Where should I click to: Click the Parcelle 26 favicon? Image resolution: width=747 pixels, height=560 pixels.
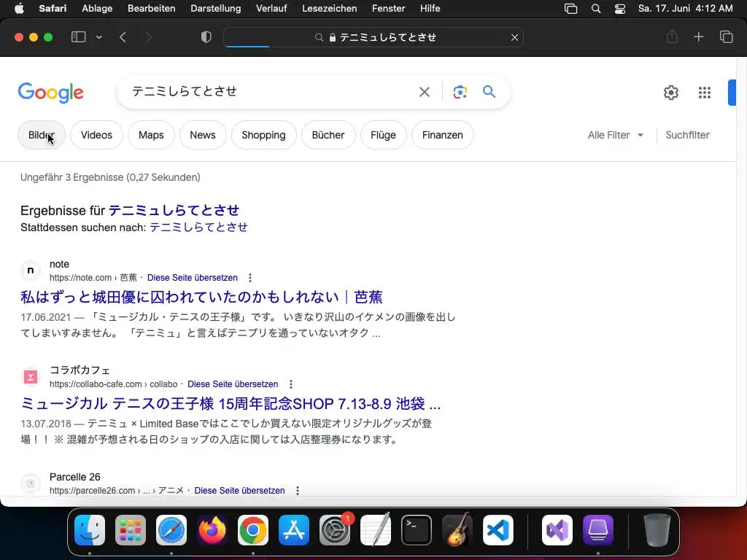click(x=31, y=484)
